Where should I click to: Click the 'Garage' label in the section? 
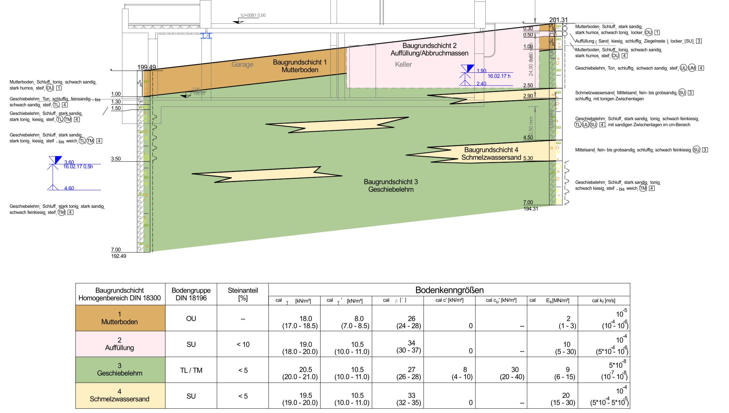[x=242, y=65]
